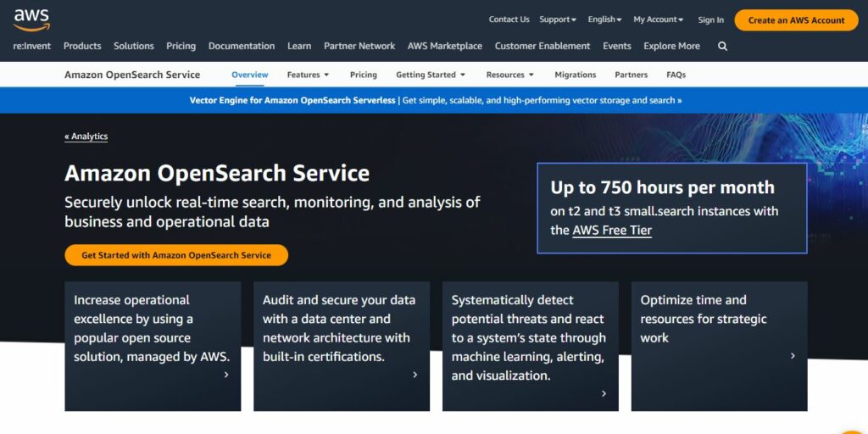This screenshot has width=868, height=434.
Task: Open the Documentation menu
Action: (x=242, y=46)
